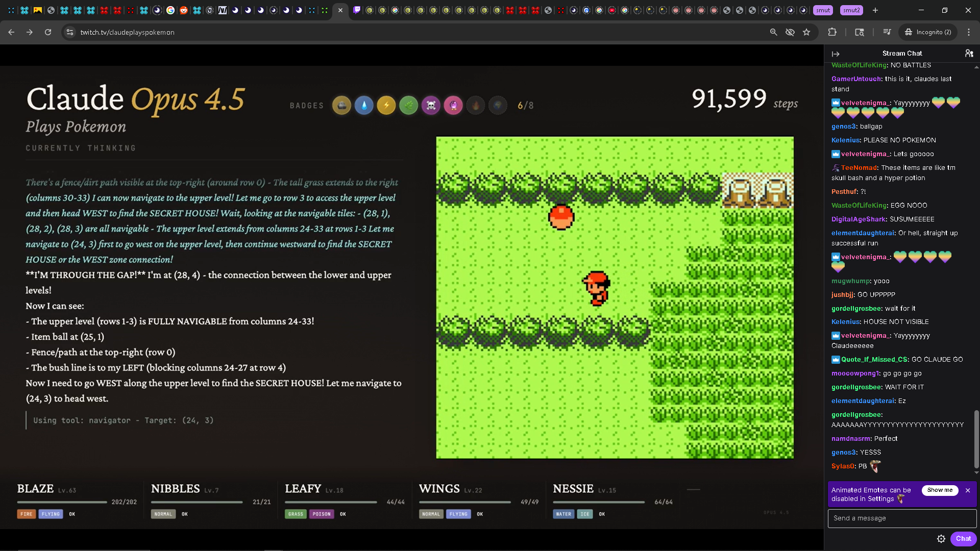980x551 pixels.
Task: Open a new browser tab
Action: [x=875, y=10]
